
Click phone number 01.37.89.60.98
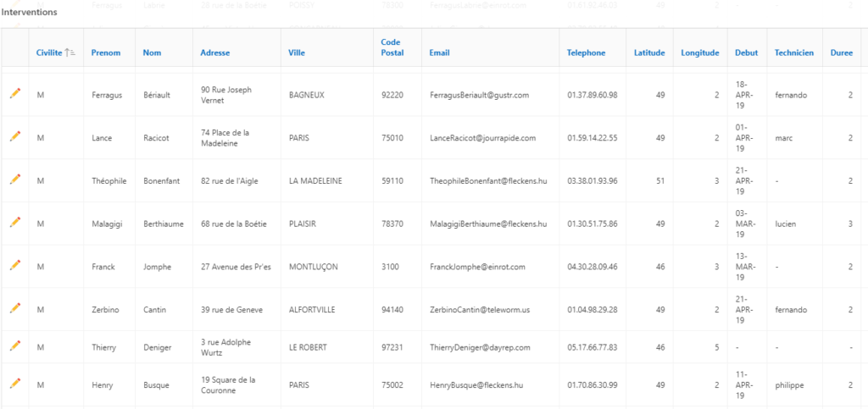tap(593, 95)
